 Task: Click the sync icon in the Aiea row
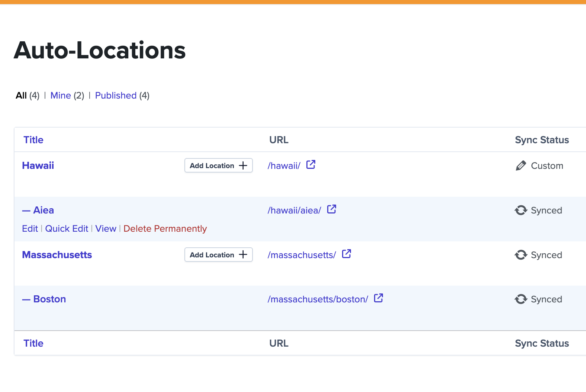tap(521, 211)
